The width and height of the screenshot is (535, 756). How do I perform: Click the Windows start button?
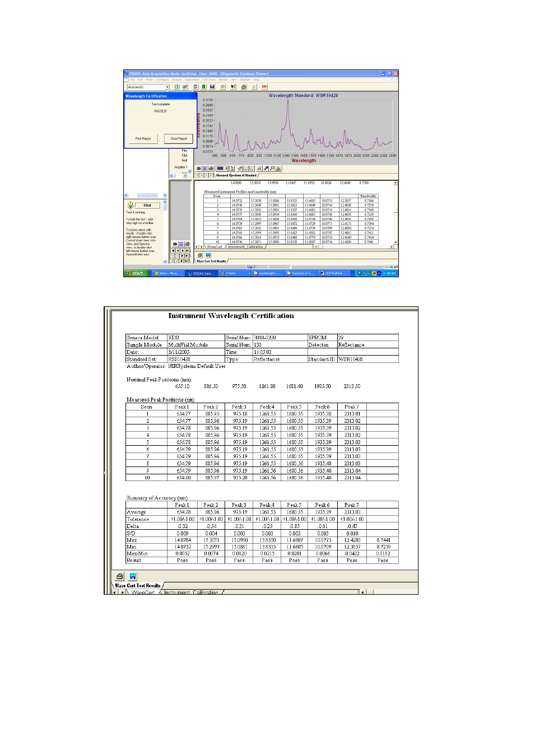coord(136,273)
